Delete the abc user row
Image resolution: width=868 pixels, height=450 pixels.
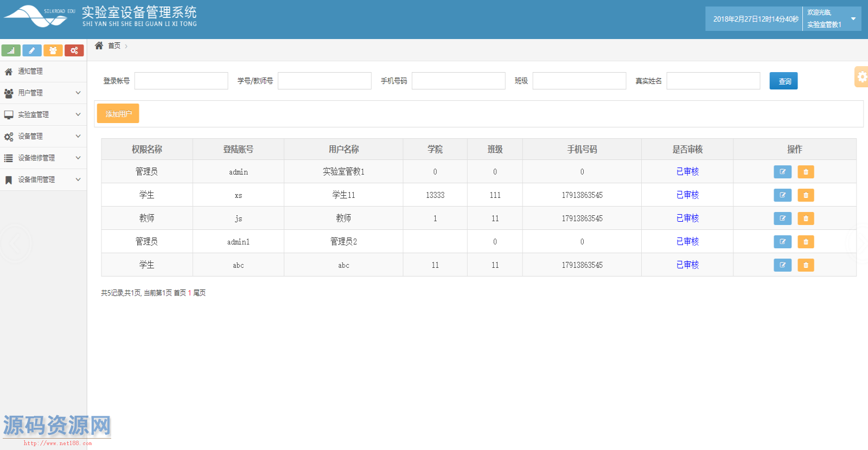pos(806,265)
